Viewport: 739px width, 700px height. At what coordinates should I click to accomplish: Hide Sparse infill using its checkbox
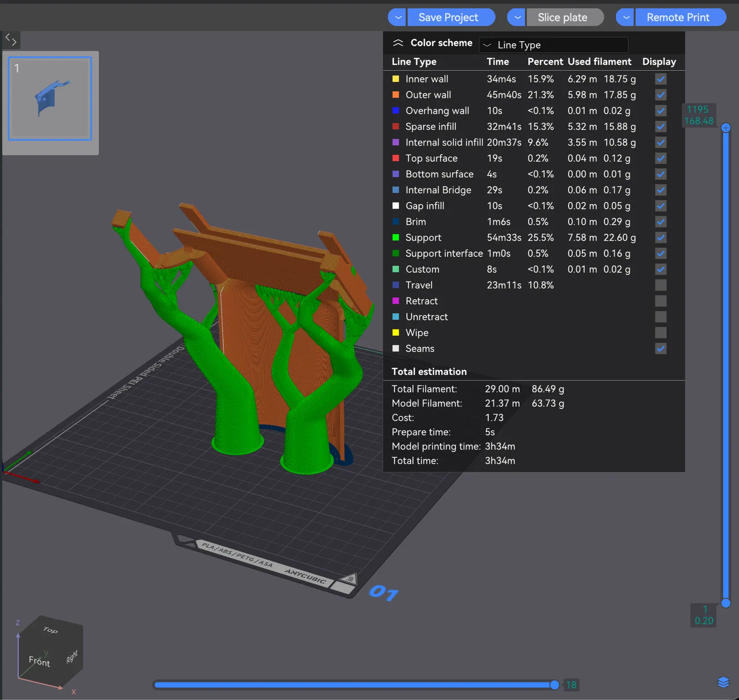[x=661, y=127]
